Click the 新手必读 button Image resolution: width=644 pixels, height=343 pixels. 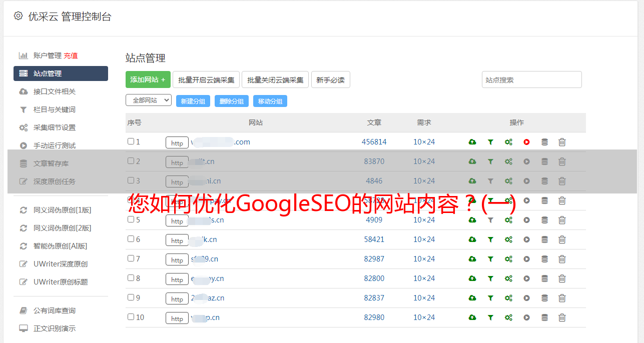331,79
